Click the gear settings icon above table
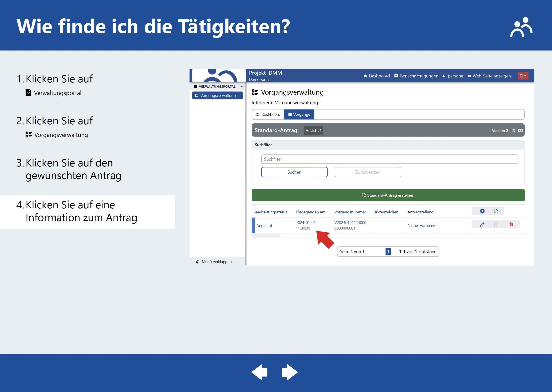This screenshot has width=552, height=392. [482, 211]
